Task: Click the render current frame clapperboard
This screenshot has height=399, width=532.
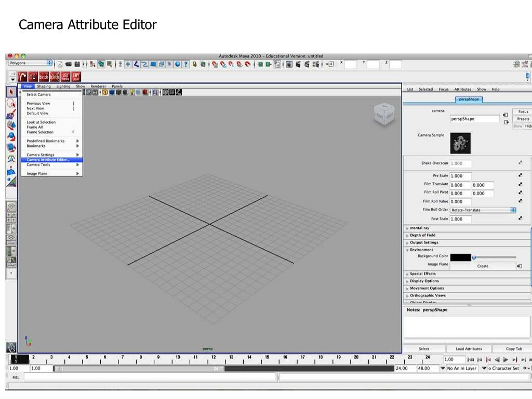Action: pyautogui.click(x=298, y=64)
